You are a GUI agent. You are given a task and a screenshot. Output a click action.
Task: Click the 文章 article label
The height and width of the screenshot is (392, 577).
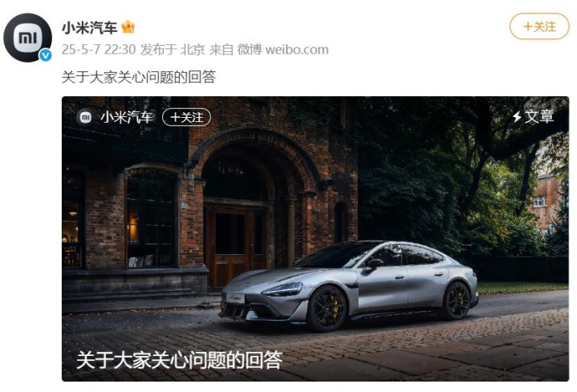539,117
